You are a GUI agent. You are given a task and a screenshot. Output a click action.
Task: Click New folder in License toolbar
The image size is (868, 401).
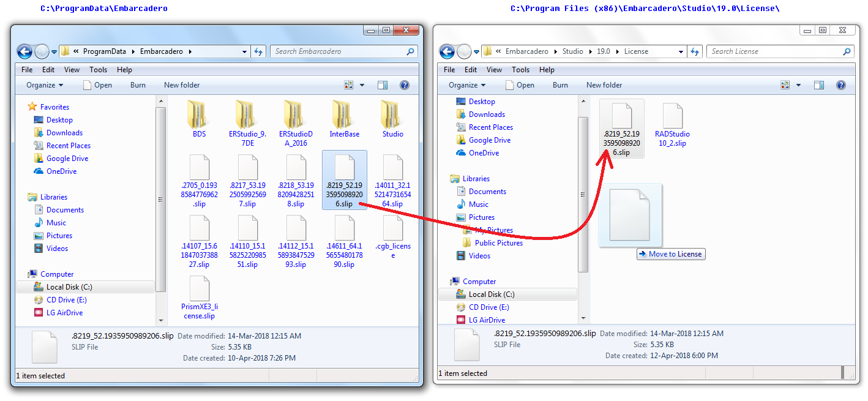pos(604,85)
